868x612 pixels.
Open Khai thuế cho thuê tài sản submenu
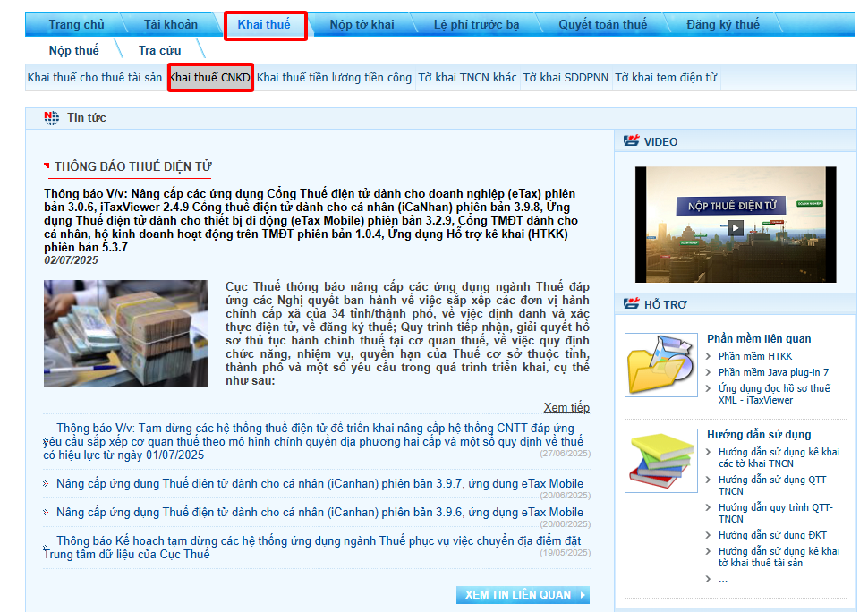[95, 78]
